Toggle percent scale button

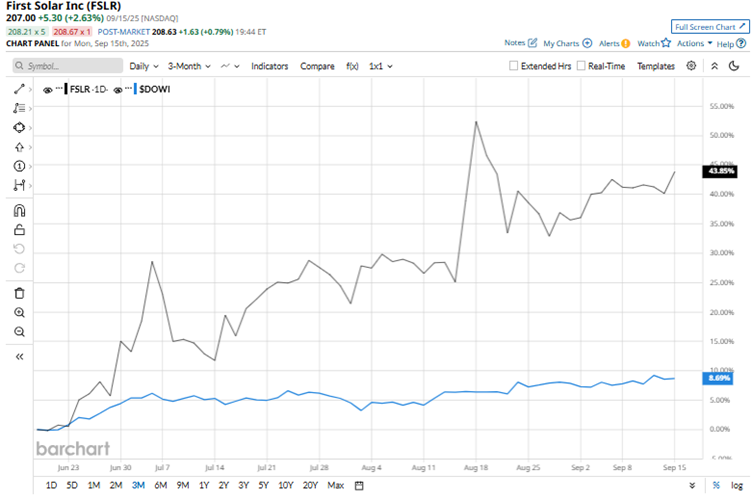pos(716,485)
